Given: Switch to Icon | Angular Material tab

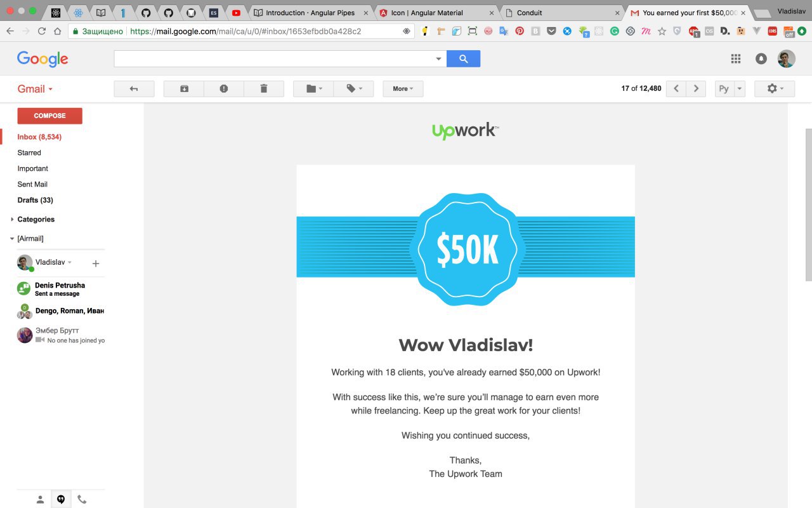Looking at the screenshot, I should pos(436,13).
